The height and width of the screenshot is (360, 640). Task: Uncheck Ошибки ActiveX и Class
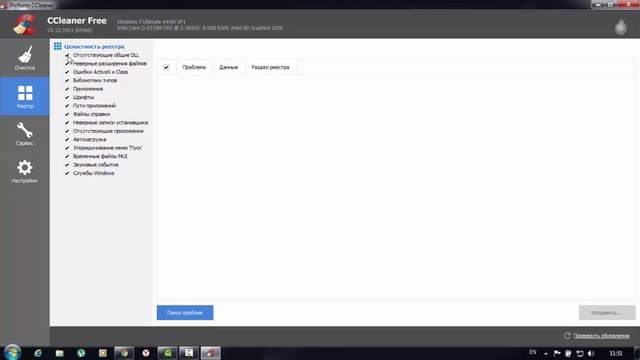[67, 72]
